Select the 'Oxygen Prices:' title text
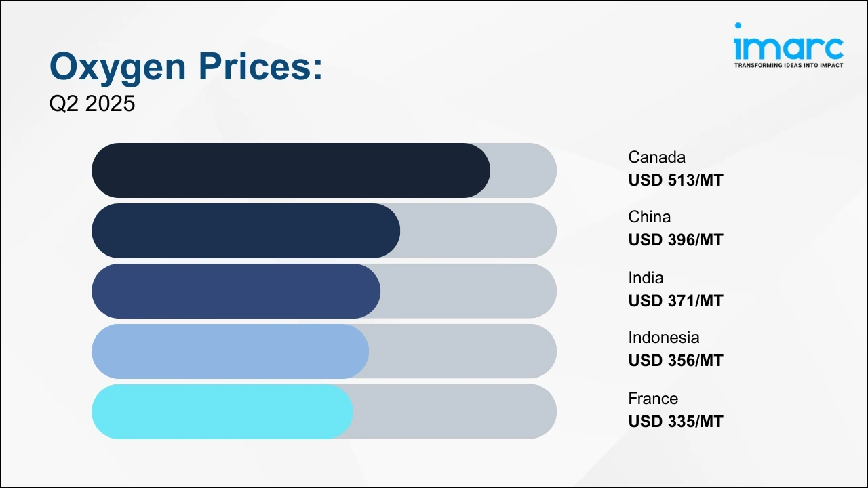Image resolution: width=868 pixels, height=488 pixels. 186,67
